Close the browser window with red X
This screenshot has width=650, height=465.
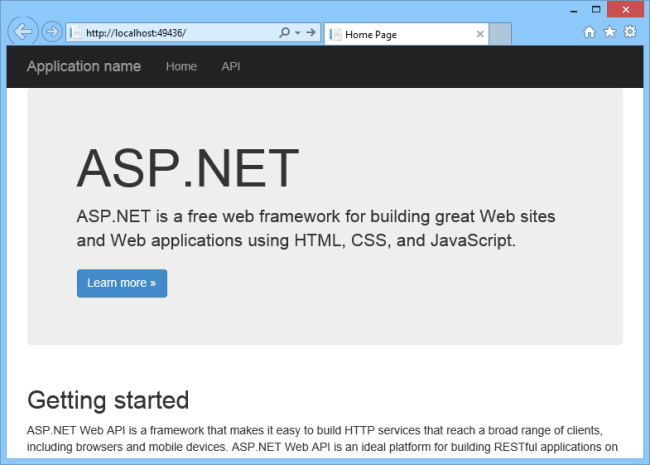(x=626, y=9)
